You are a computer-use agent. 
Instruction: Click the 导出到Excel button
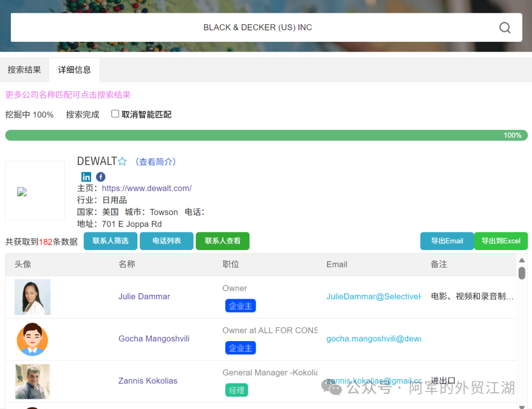pos(500,241)
